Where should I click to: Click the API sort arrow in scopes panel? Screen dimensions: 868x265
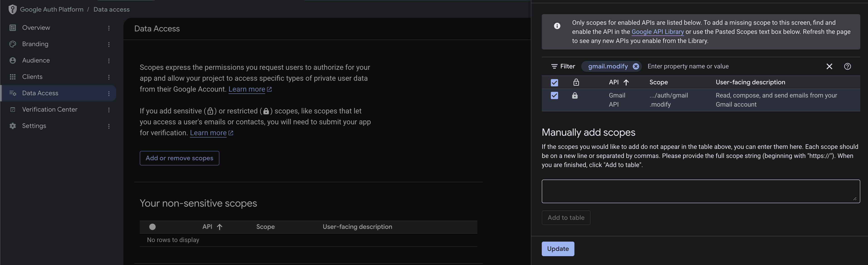(626, 82)
